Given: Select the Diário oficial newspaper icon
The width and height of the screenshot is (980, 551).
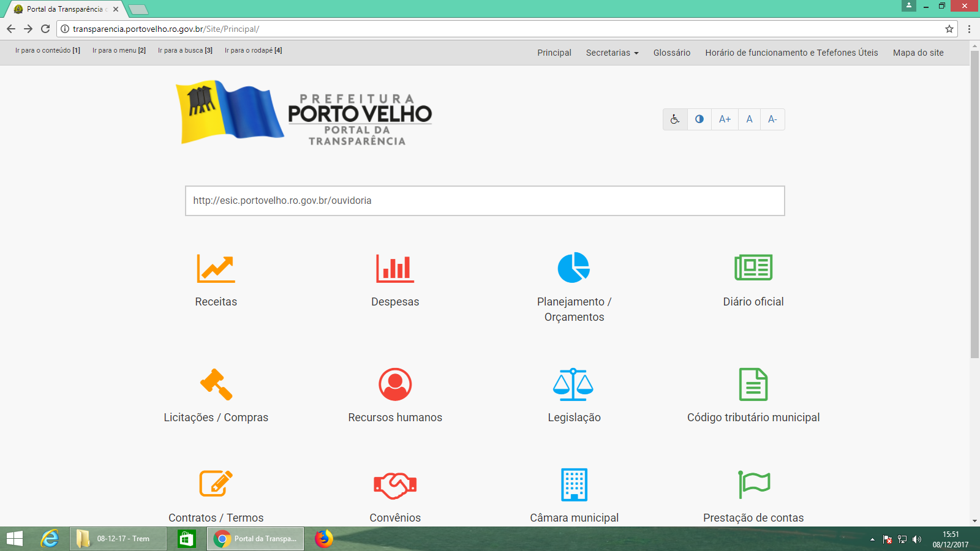Looking at the screenshot, I should click(x=753, y=268).
